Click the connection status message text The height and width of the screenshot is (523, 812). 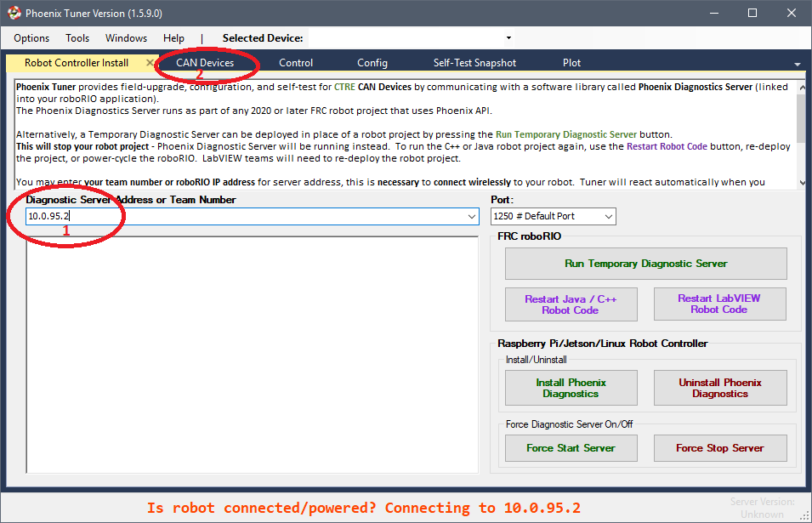pyautogui.click(x=364, y=508)
